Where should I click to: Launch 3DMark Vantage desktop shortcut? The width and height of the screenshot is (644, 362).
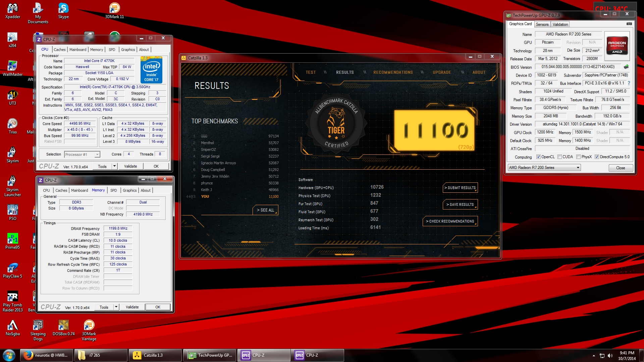[x=89, y=330]
